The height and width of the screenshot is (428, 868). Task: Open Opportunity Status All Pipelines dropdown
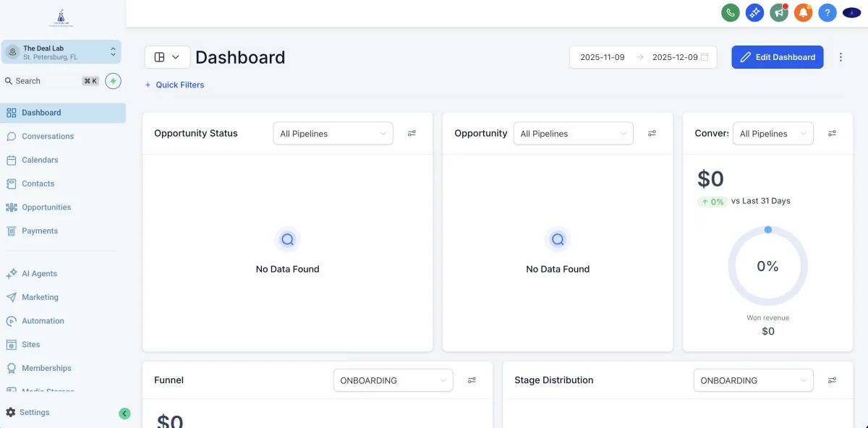click(x=333, y=134)
